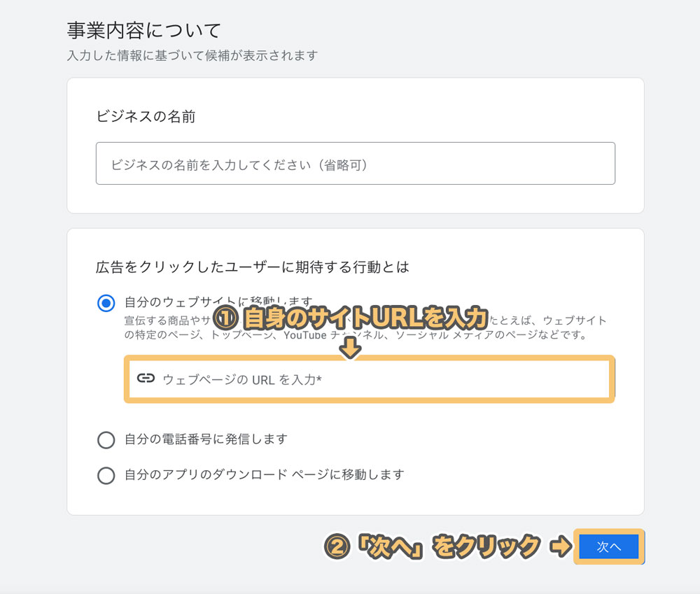Click the circled ② annotation marker
Image resolution: width=700 pixels, height=594 pixels.
337,547
